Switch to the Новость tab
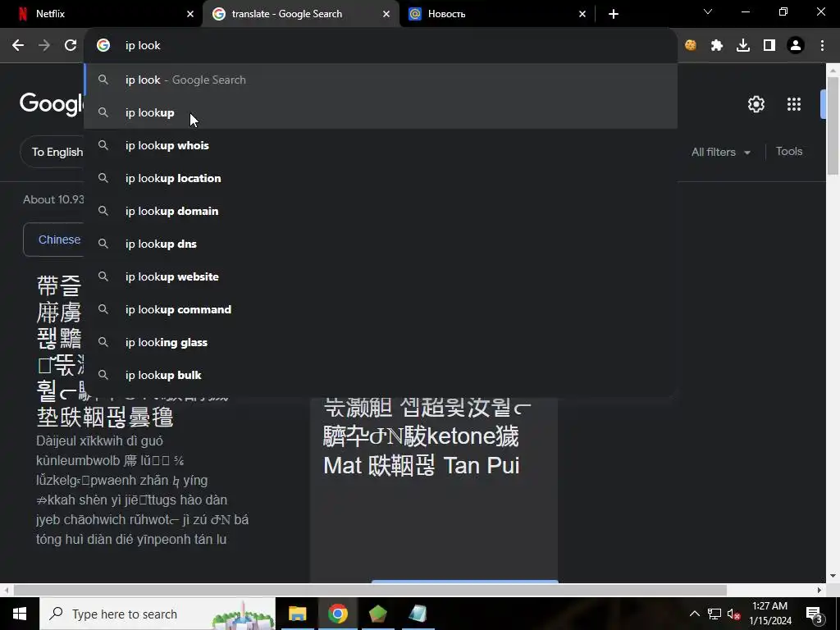The image size is (840, 630). pos(497,14)
